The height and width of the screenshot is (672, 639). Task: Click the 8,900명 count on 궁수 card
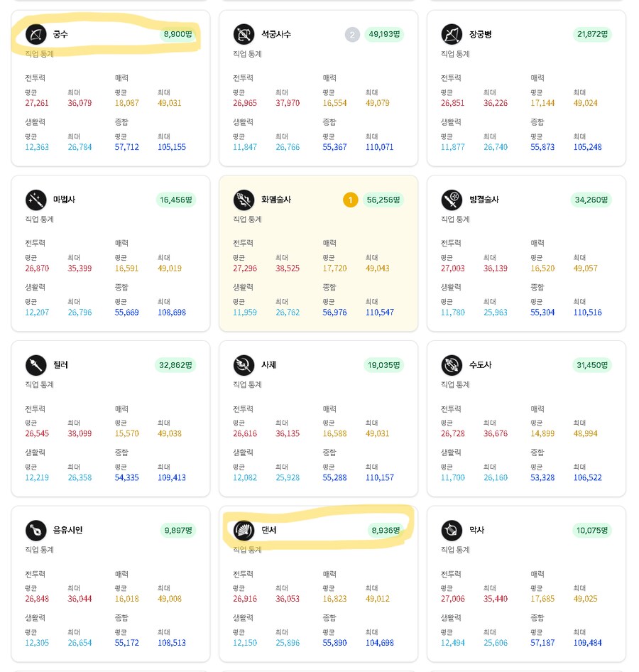177,34
